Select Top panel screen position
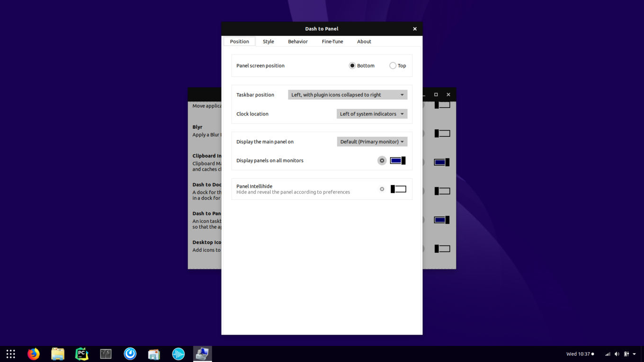Image resolution: width=644 pixels, height=362 pixels. (x=398, y=66)
